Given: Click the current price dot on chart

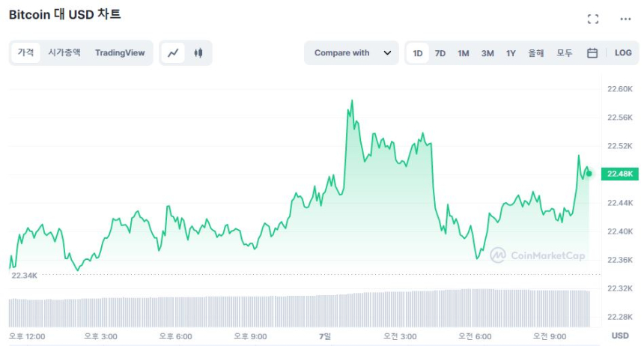Looking at the screenshot, I should [x=589, y=174].
